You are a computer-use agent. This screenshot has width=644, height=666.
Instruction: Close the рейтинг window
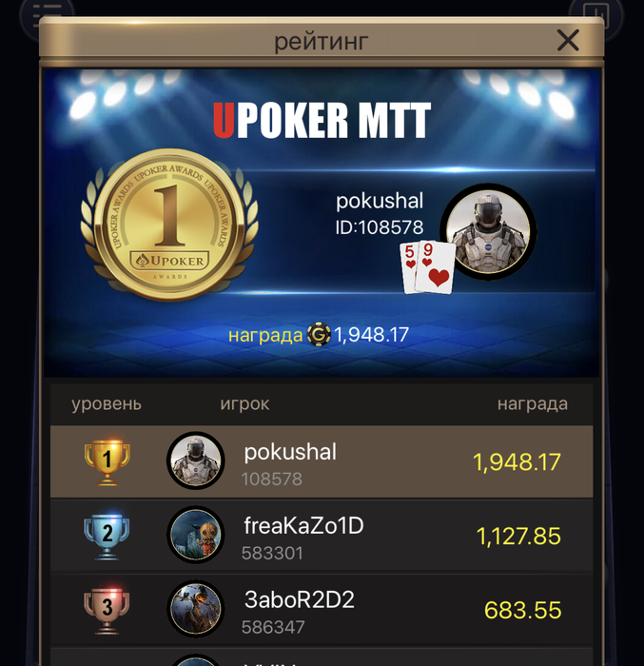(568, 40)
